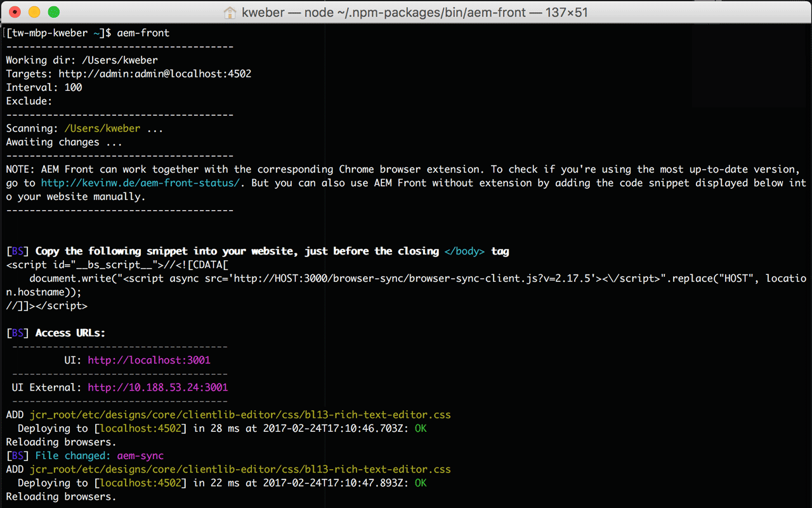The height and width of the screenshot is (508, 812).
Task: Open the UI URL http://localhost:3001
Action: (149, 360)
